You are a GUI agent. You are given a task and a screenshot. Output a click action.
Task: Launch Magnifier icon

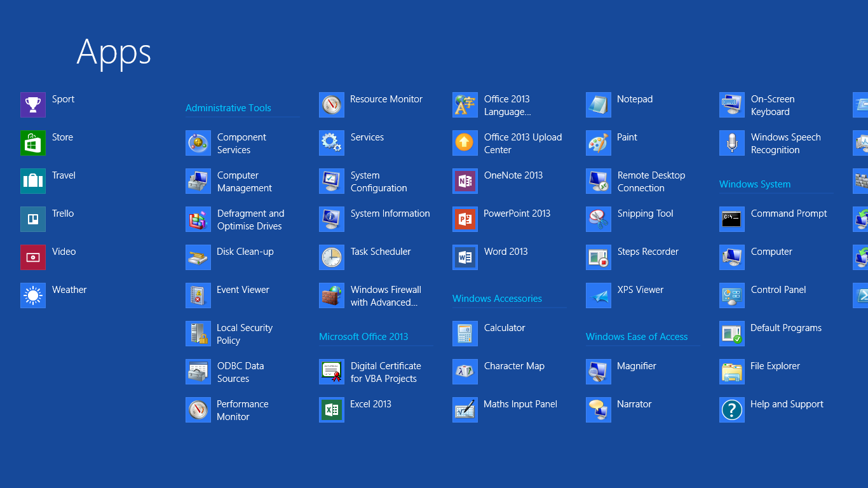click(x=599, y=372)
